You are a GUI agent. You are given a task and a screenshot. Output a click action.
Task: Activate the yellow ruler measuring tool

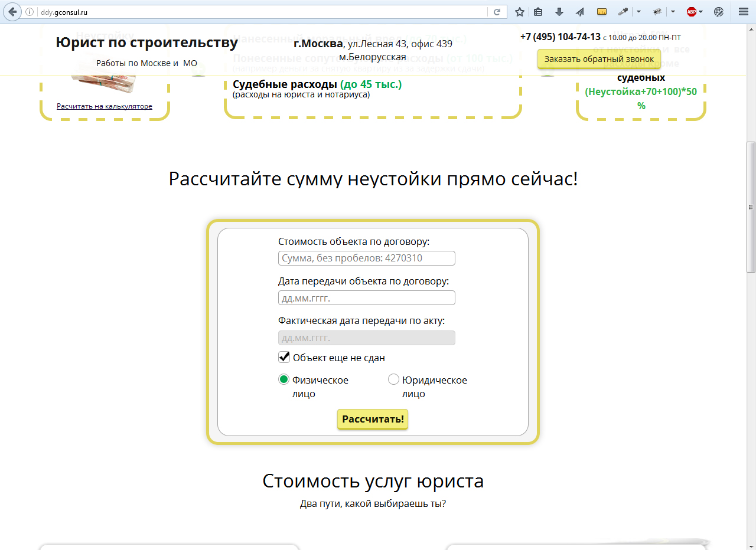[x=602, y=12]
